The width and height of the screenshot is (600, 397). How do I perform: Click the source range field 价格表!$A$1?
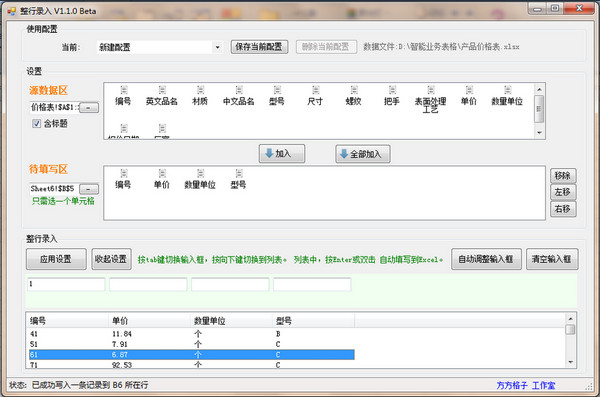pyautogui.click(x=54, y=107)
